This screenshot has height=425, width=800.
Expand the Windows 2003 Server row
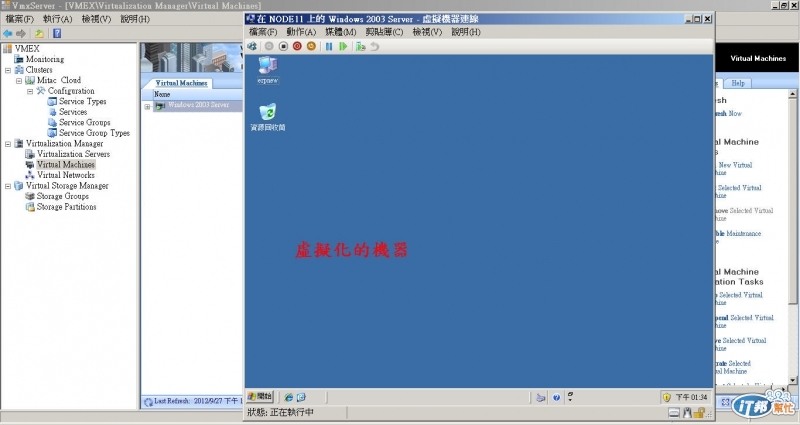click(x=147, y=106)
